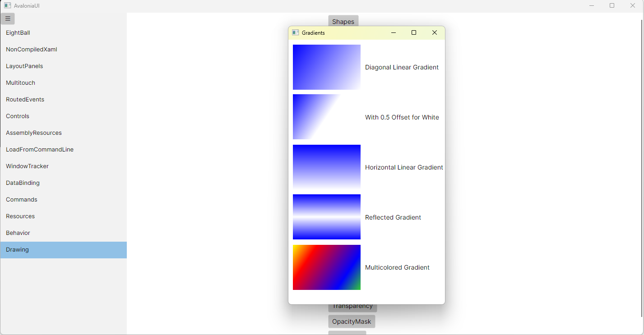Select NonCompiledXaml sidebar item
The width and height of the screenshot is (644, 335).
(x=64, y=50)
